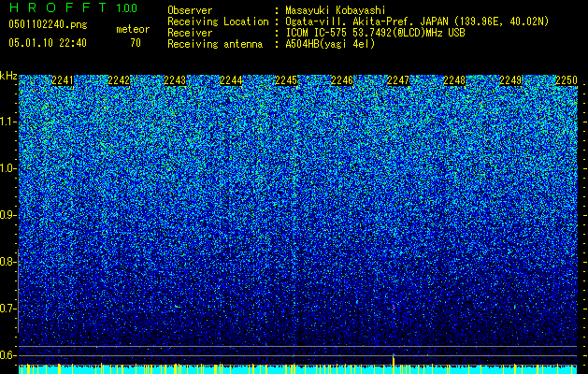Click the Receiver field label
The width and height of the screenshot is (588, 374).
(190, 33)
